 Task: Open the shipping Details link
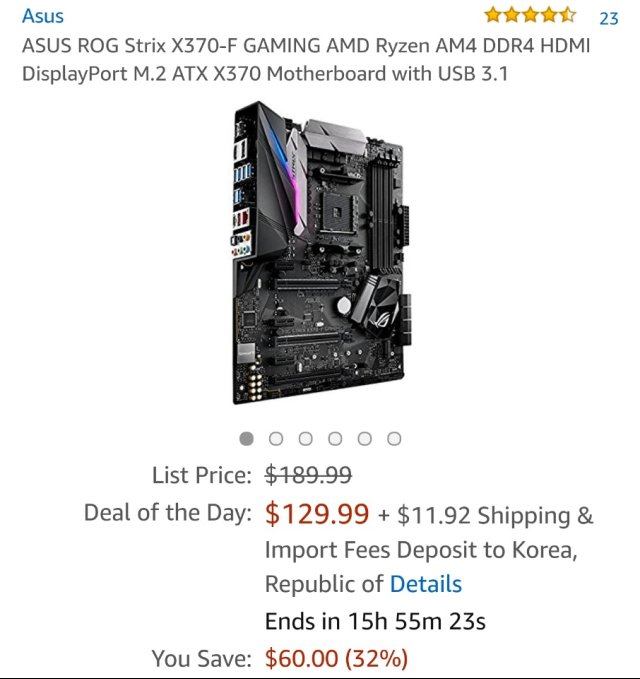pyautogui.click(x=426, y=584)
